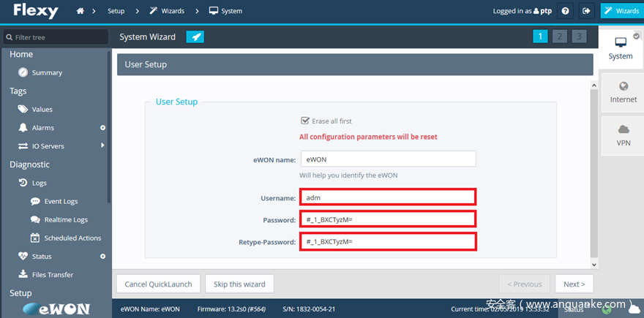Expand the Alarms tree item

pos(102,128)
